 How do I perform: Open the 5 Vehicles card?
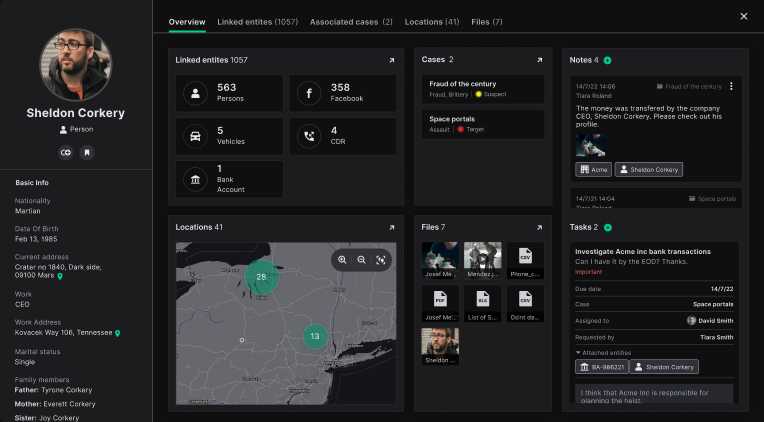pos(229,136)
